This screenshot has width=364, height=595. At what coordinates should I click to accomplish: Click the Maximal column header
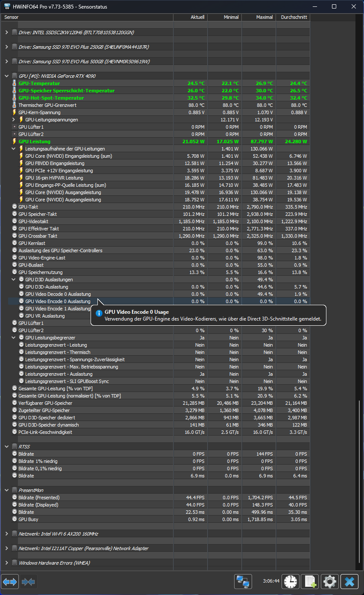point(258,17)
